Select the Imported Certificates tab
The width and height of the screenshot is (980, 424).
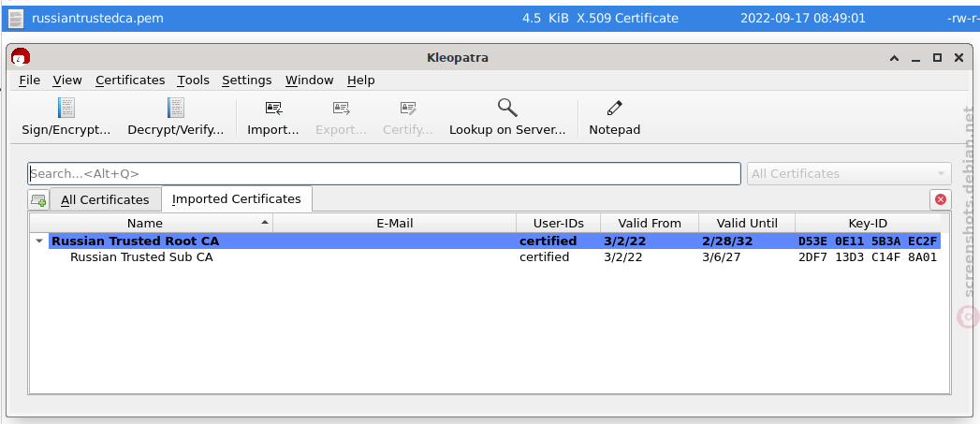236,198
